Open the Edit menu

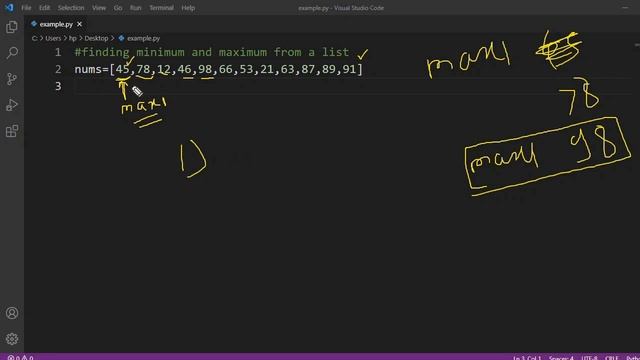click(44, 8)
